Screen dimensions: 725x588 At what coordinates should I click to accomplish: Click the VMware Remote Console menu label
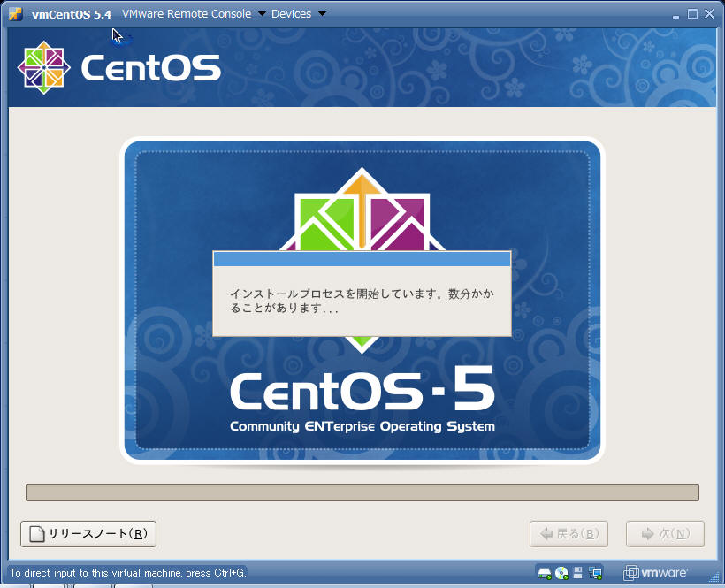tap(187, 14)
